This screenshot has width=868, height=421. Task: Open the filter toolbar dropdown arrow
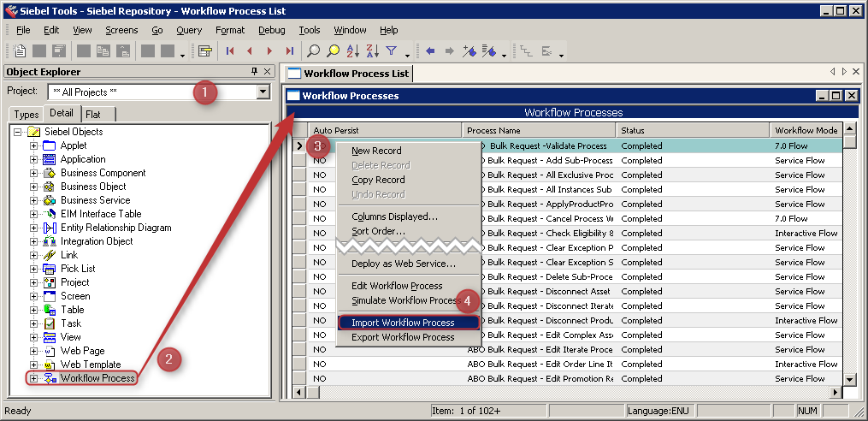tap(407, 55)
